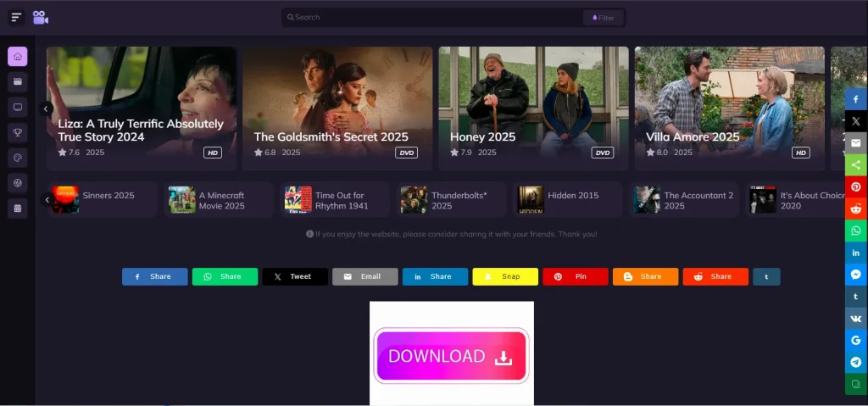The image size is (868, 406).
Task: Click the gray Email button
Action: point(364,276)
